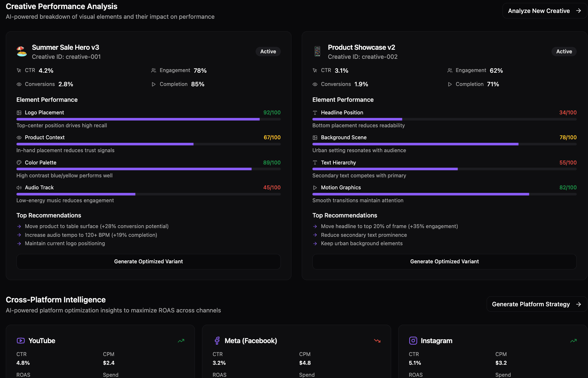Click the palette icon beside Color Palette
This screenshot has width=588, height=378.
(19, 163)
